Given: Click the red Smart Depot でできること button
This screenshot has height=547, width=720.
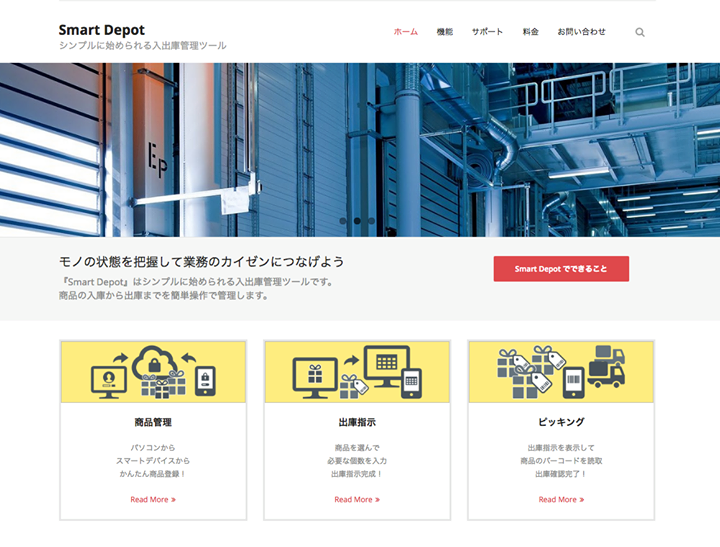Looking at the screenshot, I should (x=561, y=269).
